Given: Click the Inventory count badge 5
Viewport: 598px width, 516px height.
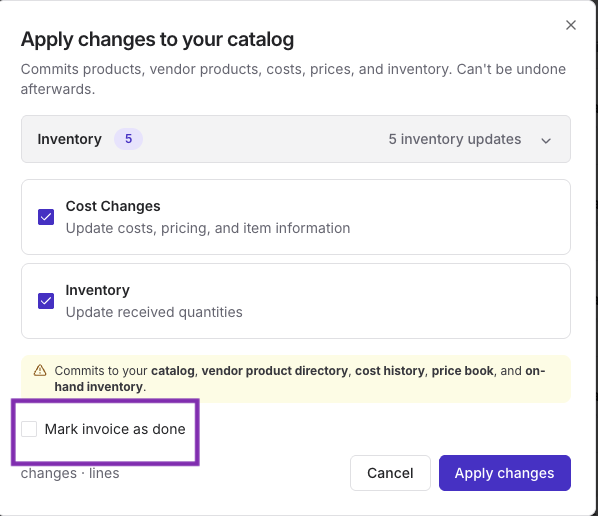Looking at the screenshot, I should [129, 139].
